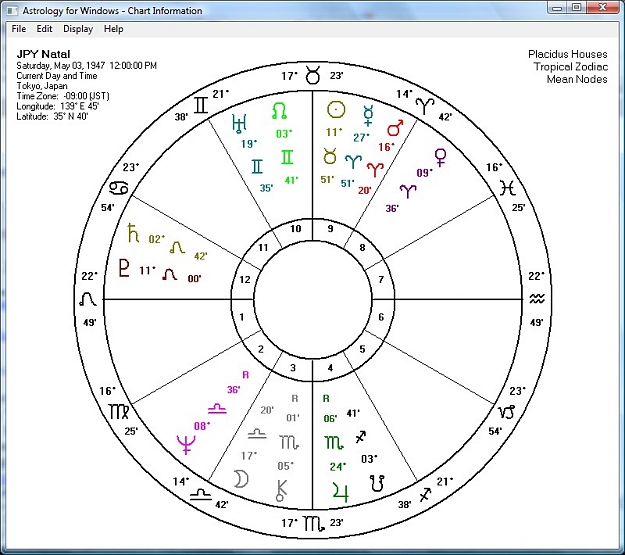Click the gray R retrograde marker for Chiron
Screen dimensions: 625x555
click(295, 398)
